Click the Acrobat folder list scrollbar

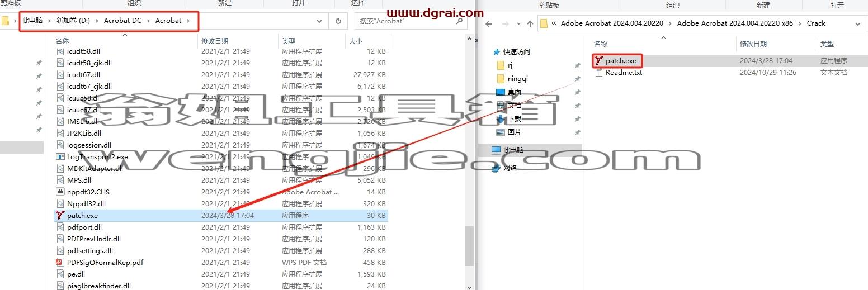(x=470, y=246)
